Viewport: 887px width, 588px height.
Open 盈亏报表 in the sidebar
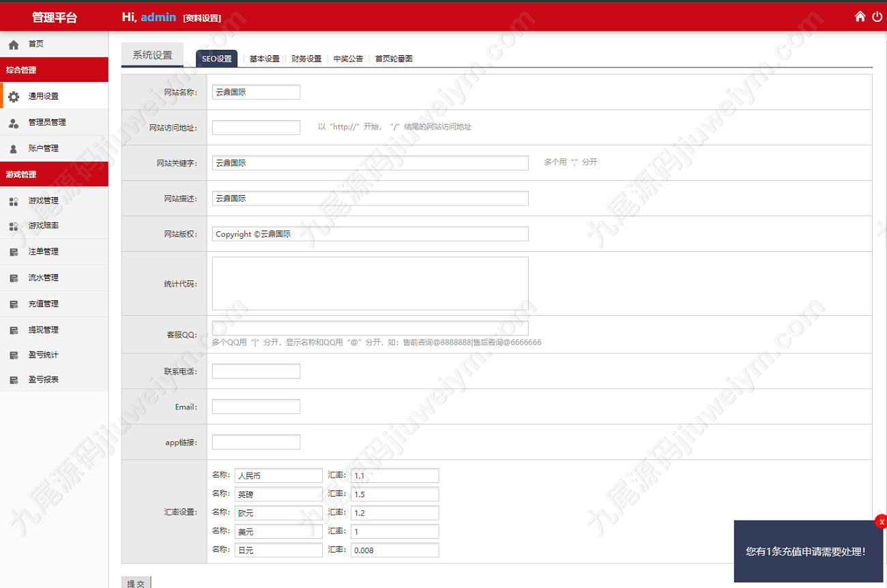pyautogui.click(x=44, y=379)
